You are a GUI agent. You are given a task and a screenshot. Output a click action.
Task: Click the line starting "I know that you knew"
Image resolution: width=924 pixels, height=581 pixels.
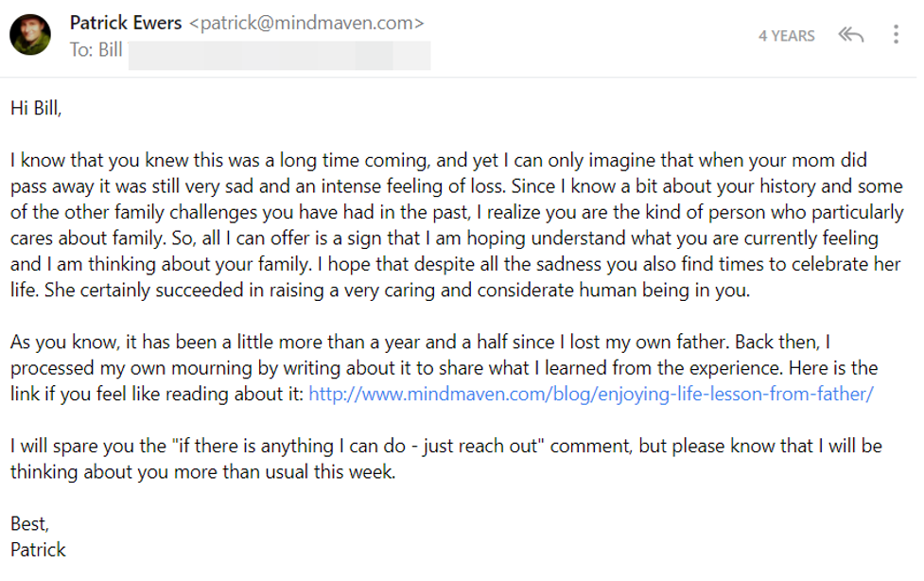(x=439, y=161)
